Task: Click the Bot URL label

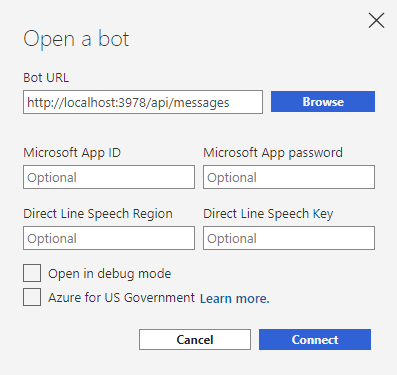Action: coord(46,78)
